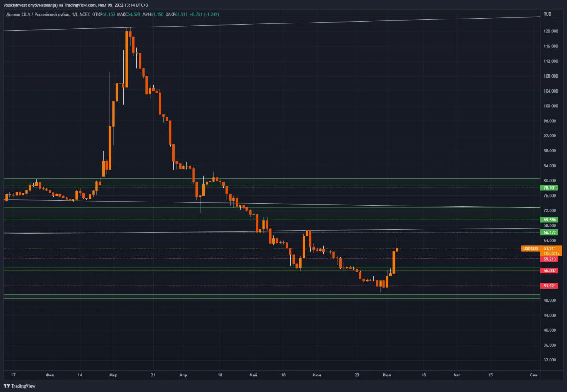This screenshot has width=567, height=392.
Task: Click the latest candle near 61.911
Action: tap(397, 249)
